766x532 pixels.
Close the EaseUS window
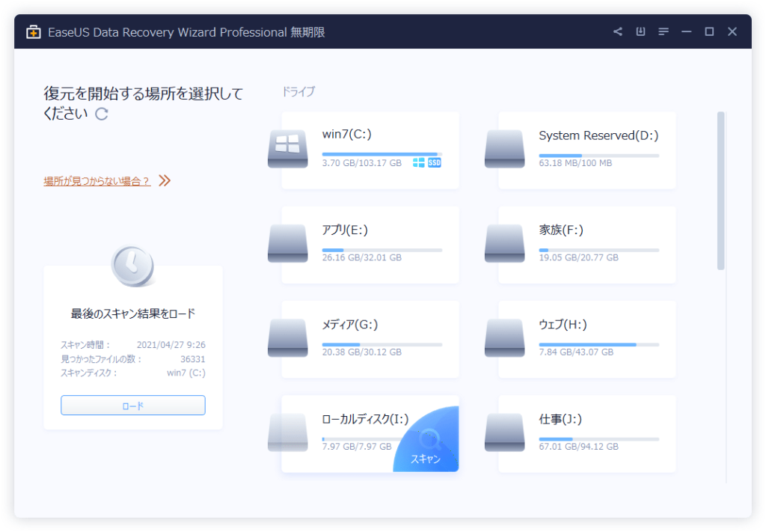(732, 31)
